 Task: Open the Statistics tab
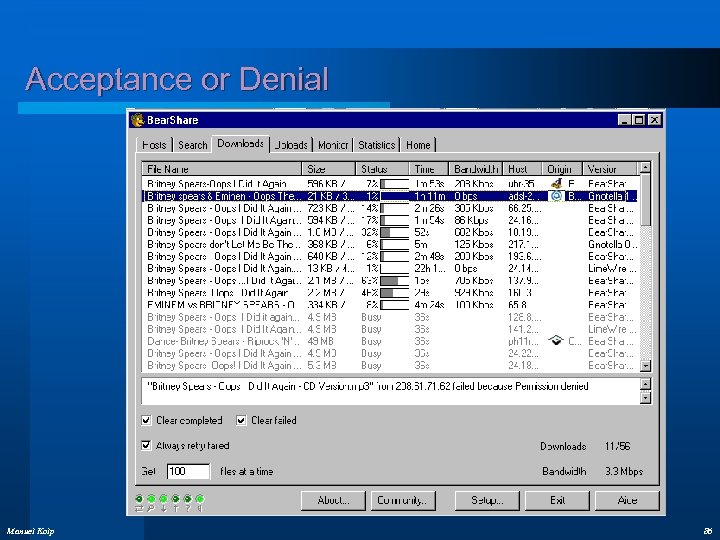coord(377,145)
